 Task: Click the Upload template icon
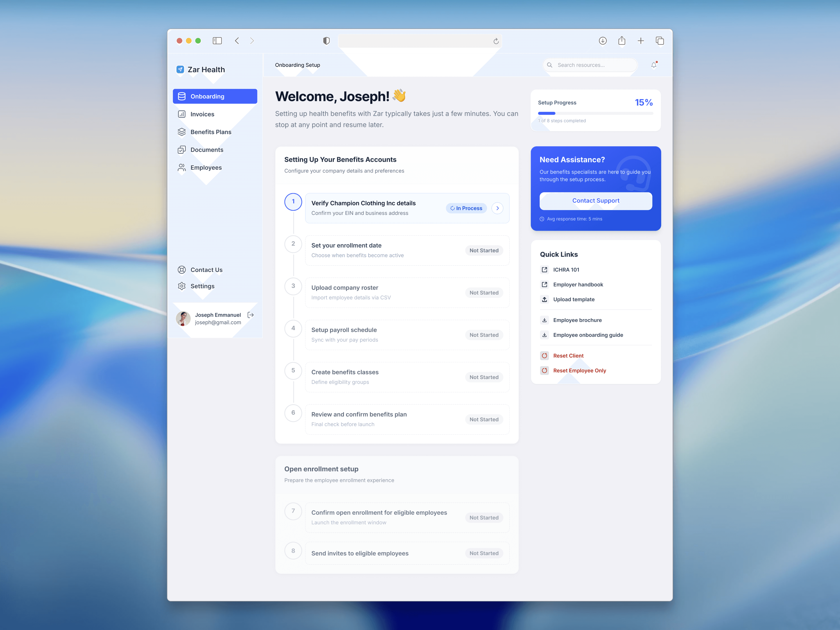point(544,299)
